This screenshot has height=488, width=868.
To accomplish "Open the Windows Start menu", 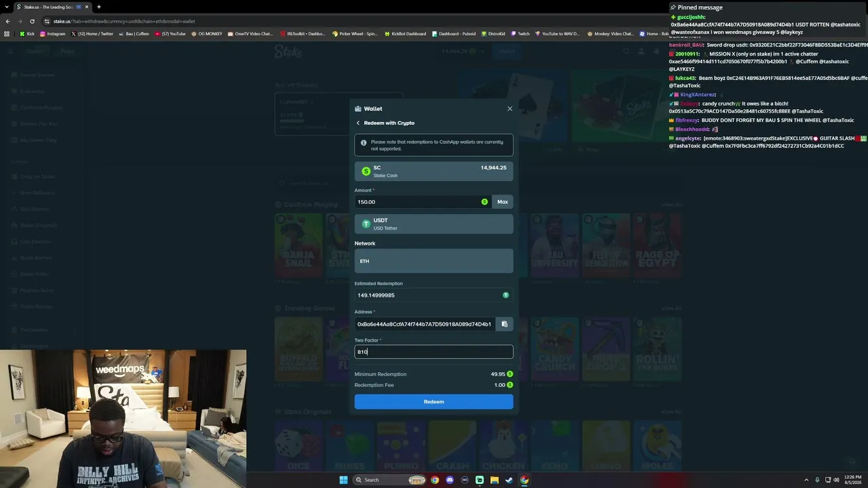I will 344,480.
